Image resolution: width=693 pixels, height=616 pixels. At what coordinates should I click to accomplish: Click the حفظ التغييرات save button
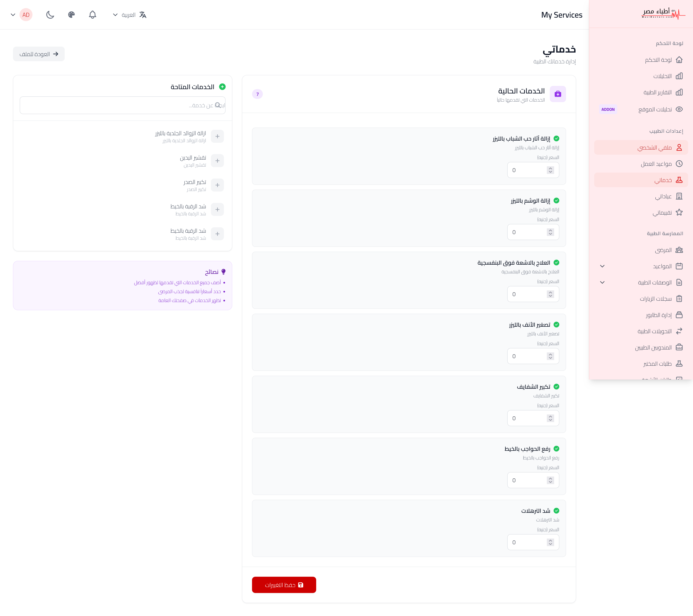tap(284, 585)
